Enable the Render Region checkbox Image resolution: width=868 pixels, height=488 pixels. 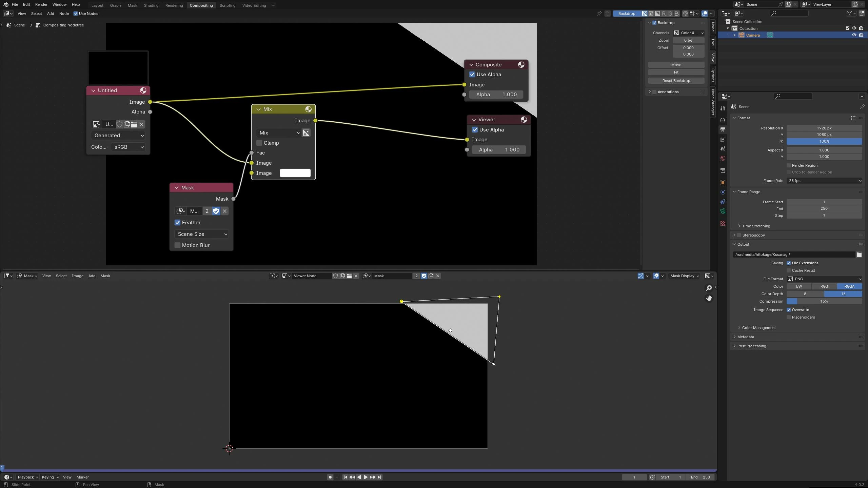click(789, 165)
